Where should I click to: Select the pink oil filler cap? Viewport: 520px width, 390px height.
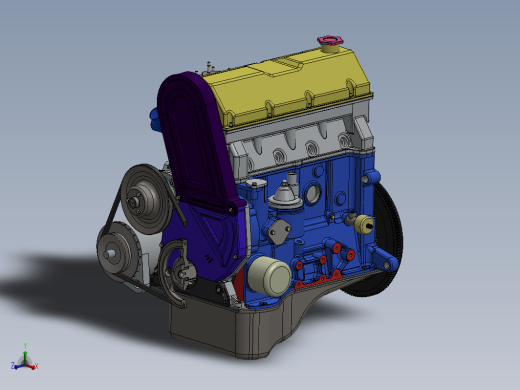(330, 40)
